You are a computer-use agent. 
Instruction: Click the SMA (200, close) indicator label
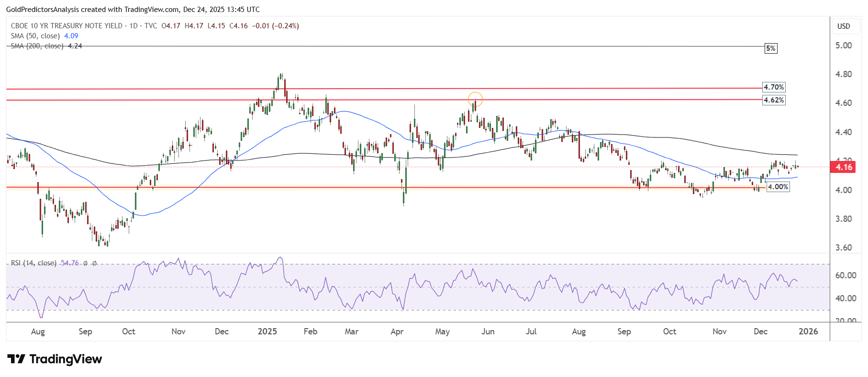(37, 46)
